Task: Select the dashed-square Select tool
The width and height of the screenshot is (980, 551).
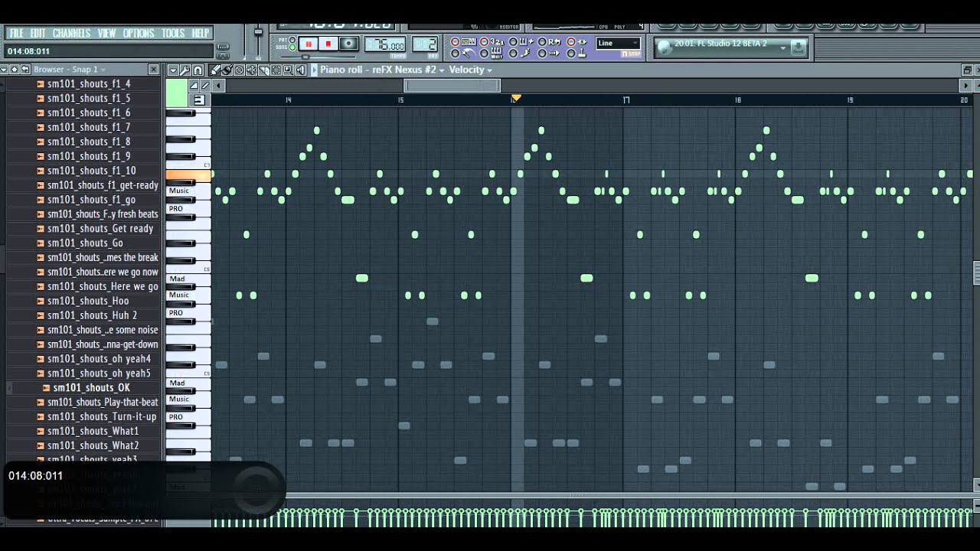Action: click(x=276, y=70)
